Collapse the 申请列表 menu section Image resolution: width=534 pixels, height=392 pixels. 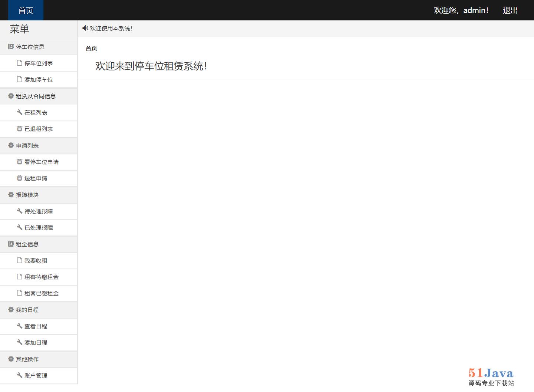tap(27, 146)
